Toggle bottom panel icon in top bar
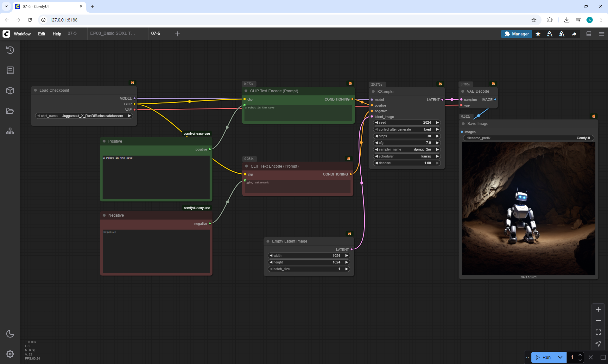The height and width of the screenshot is (364, 608). (x=589, y=34)
